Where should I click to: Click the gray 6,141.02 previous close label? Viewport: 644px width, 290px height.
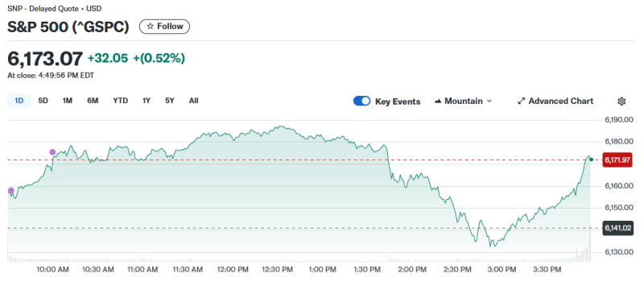[x=617, y=228]
